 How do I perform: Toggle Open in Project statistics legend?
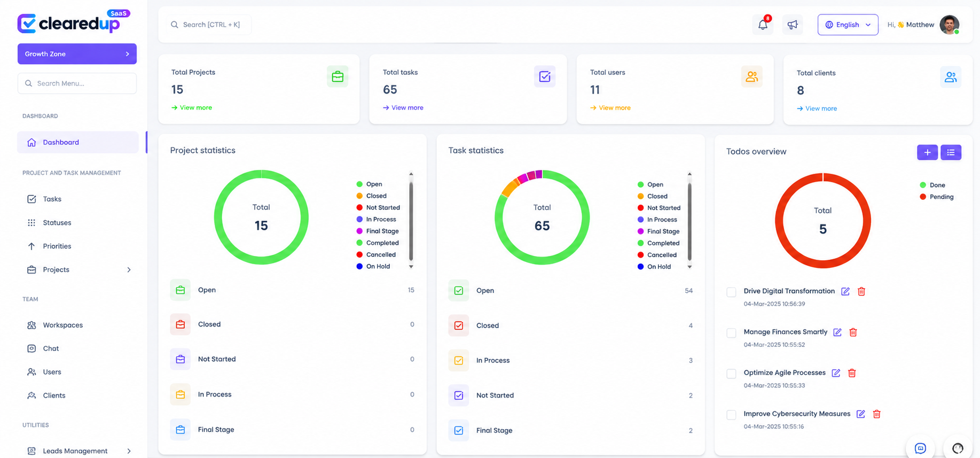coord(369,184)
